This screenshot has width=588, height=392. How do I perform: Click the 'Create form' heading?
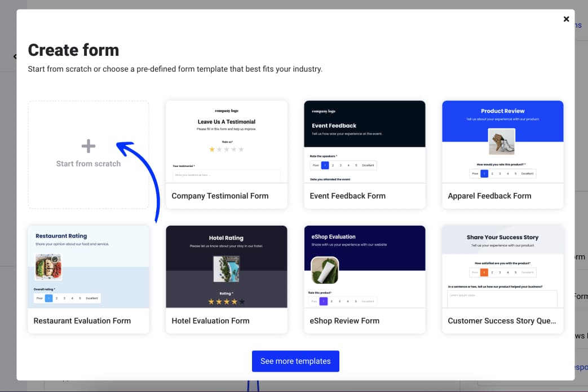tap(73, 50)
